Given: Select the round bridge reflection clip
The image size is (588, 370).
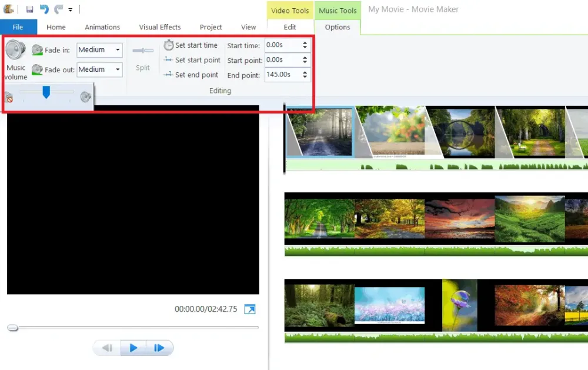Looking at the screenshot, I should [460, 132].
